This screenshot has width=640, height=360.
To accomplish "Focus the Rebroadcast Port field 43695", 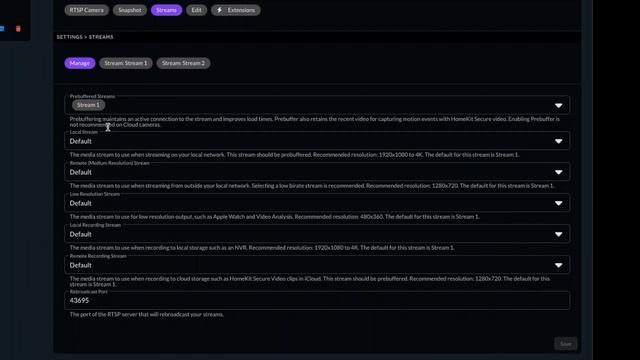I will [x=317, y=300].
